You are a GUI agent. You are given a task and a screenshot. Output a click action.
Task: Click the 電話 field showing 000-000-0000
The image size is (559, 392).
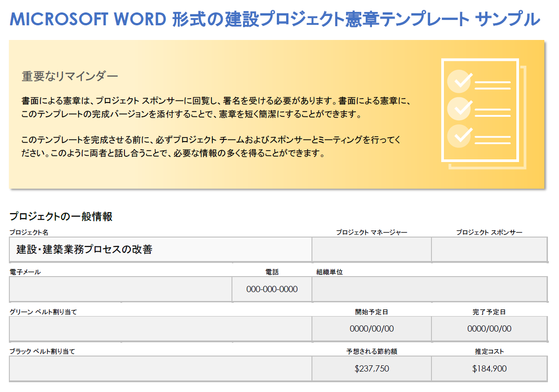(x=272, y=289)
